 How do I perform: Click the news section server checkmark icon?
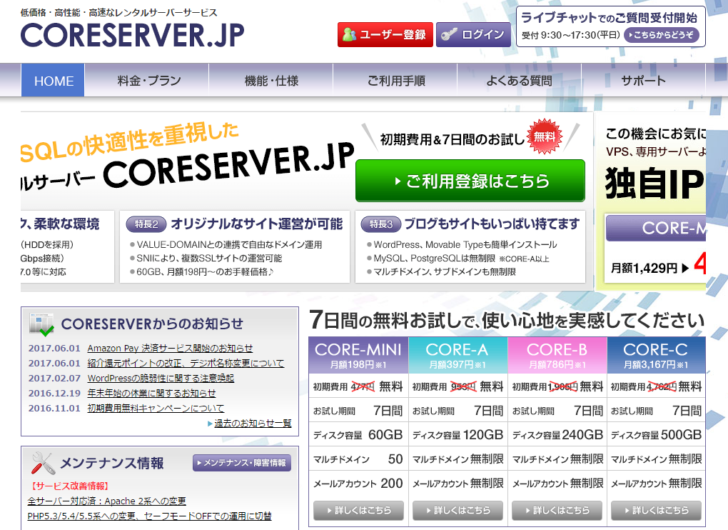pos(41,324)
